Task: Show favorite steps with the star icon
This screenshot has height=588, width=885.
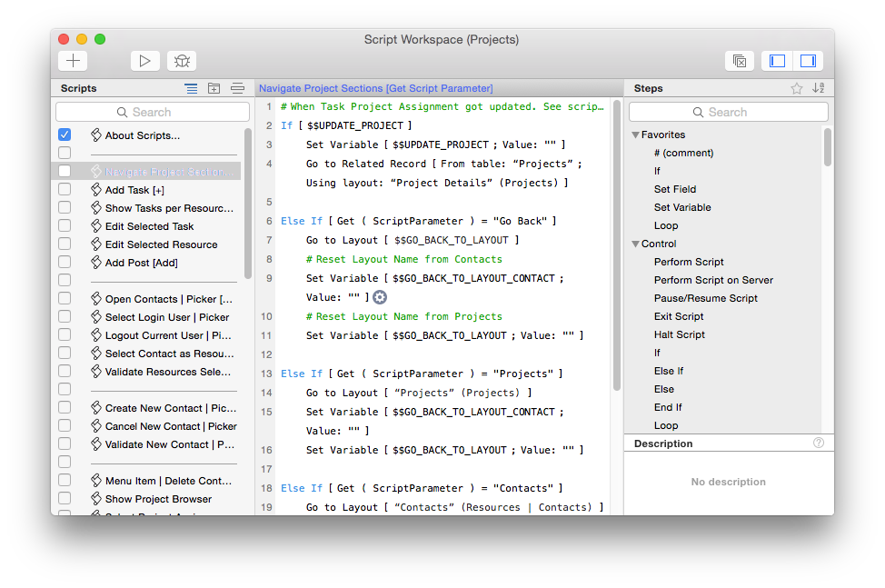Action: click(x=797, y=88)
